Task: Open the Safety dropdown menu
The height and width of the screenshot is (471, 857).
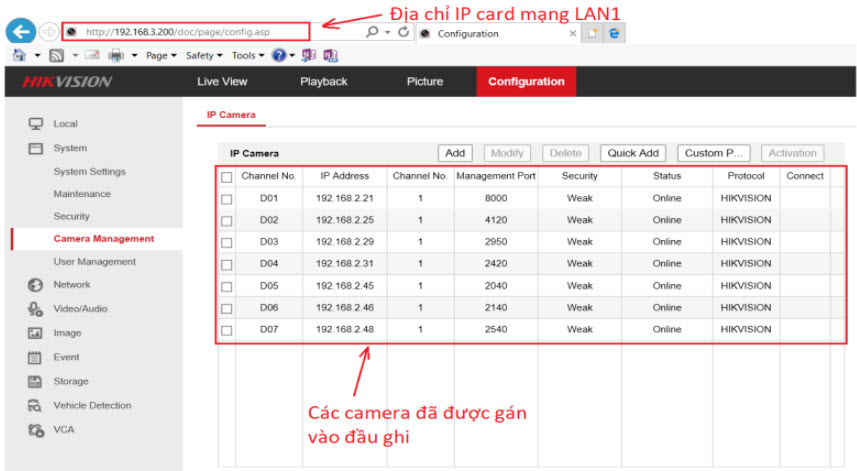Action: pyautogui.click(x=203, y=55)
